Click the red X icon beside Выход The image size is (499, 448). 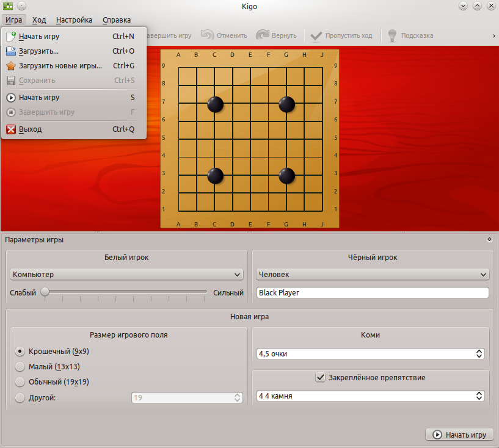pos(11,129)
